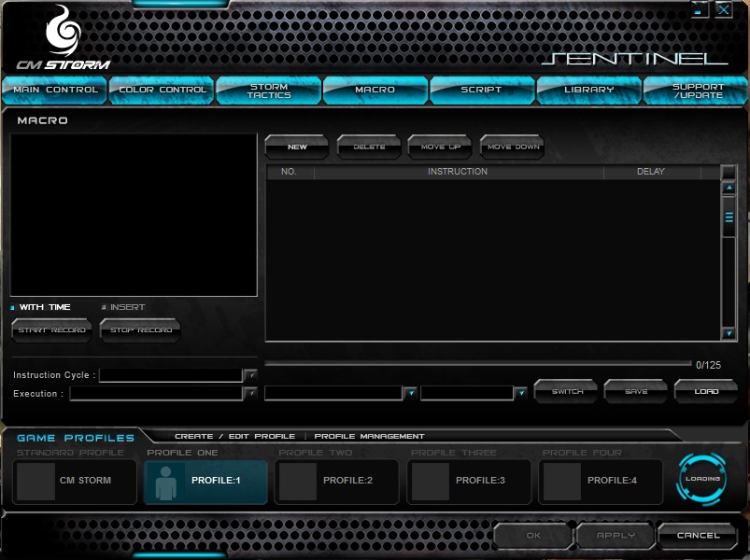Open Create / Edit Profile
This screenshot has height=560, width=750.
[234, 436]
